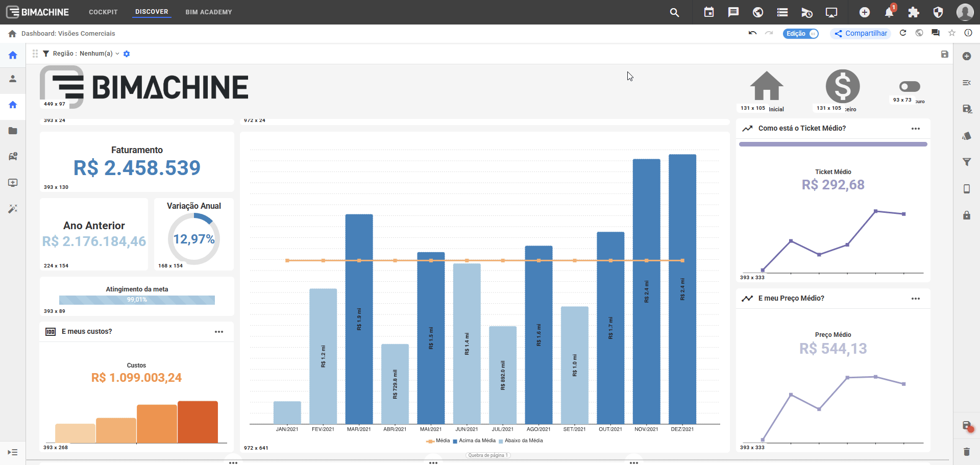
Task: Open the BIM Academy tab
Action: point(208,12)
